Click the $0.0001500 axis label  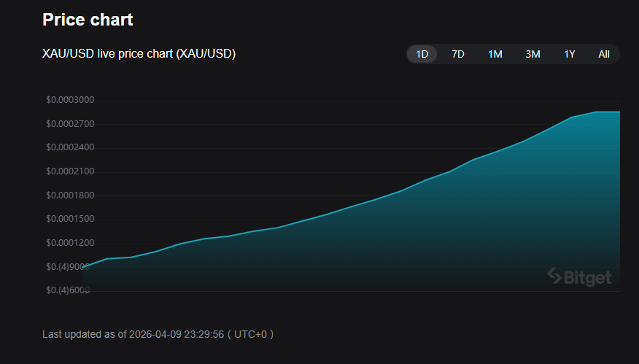[x=70, y=220]
